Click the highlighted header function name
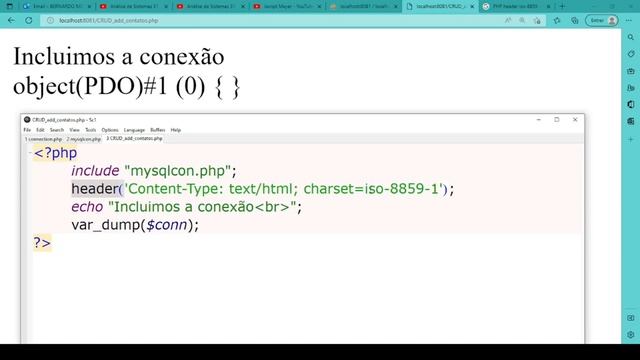 point(95,189)
